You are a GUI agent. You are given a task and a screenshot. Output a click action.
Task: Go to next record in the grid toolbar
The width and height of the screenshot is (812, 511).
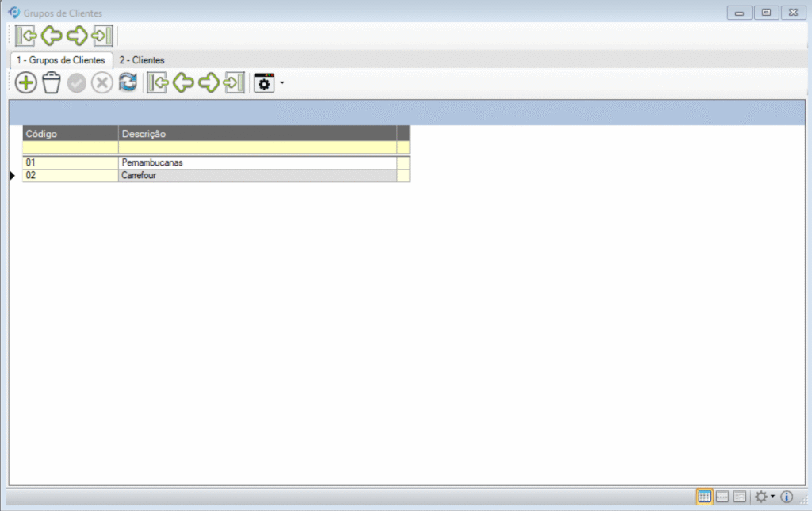coord(209,82)
